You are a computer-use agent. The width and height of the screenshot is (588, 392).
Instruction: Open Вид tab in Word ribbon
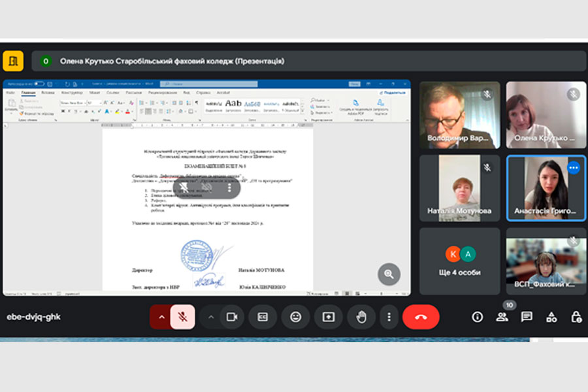pyautogui.click(x=186, y=93)
